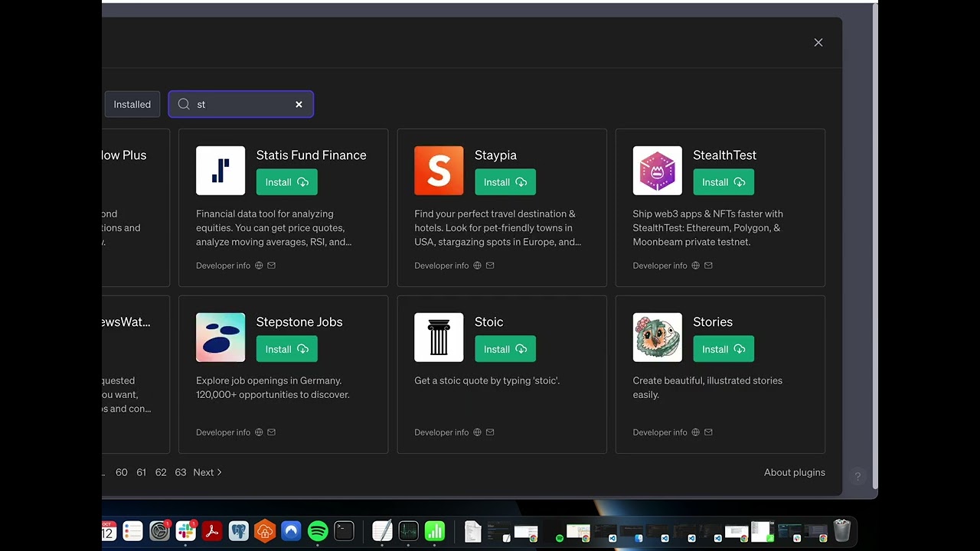This screenshot has height=551, width=980.
Task: Select the Stories plugin title
Action: [713, 321]
